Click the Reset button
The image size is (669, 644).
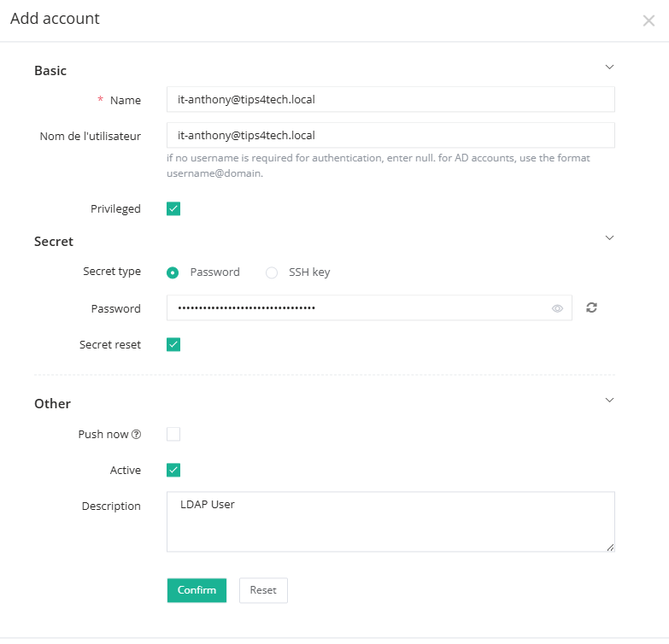[x=263, y=590]
